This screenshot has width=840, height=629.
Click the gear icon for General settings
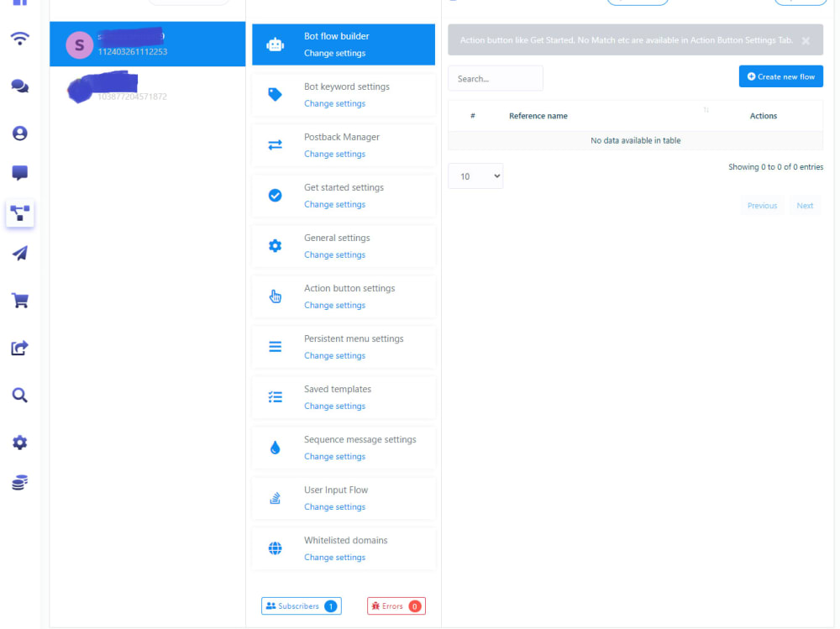[x=275, y=245]
